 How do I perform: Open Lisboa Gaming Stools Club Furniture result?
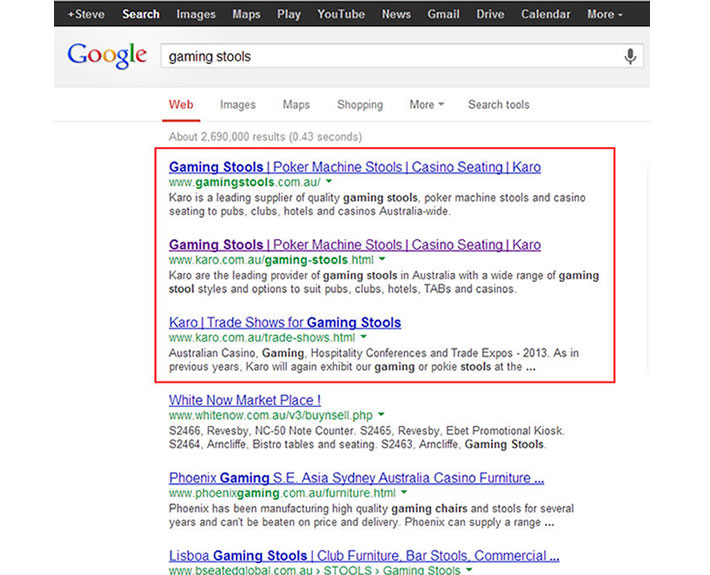[364, 556]
